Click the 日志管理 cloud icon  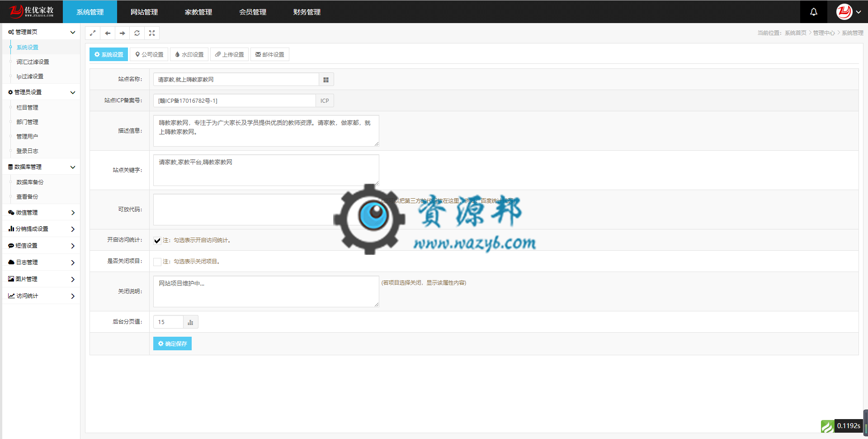tap(11, 262)
